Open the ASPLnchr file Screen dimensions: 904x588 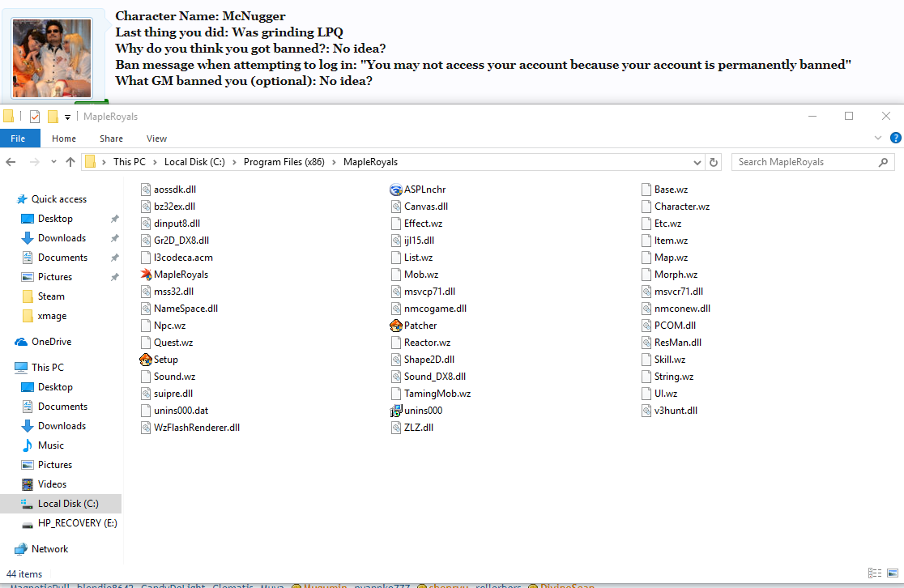pyautogui.click(x=418, y=189)
